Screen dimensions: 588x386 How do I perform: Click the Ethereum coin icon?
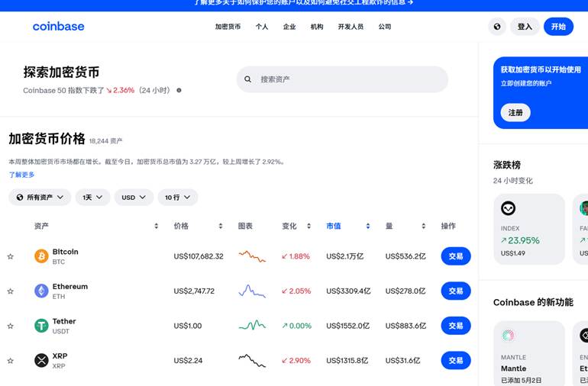click(x=41, y=291)
